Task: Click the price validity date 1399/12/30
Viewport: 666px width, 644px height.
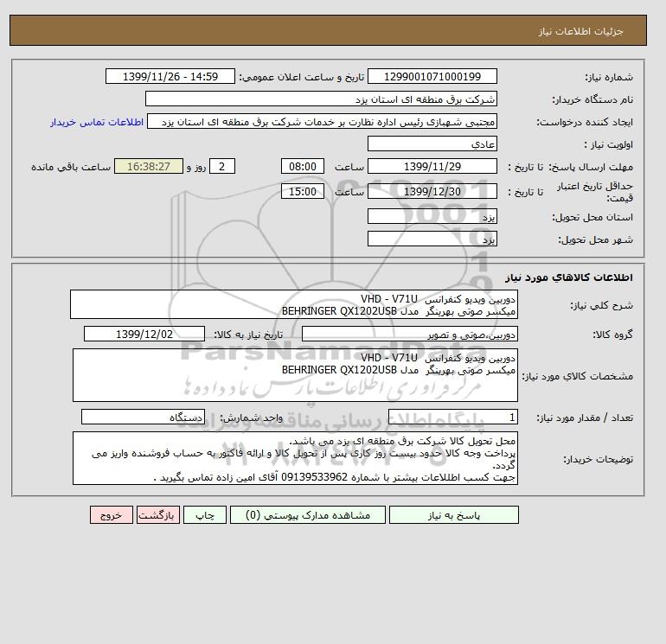Action: [432, 192]
